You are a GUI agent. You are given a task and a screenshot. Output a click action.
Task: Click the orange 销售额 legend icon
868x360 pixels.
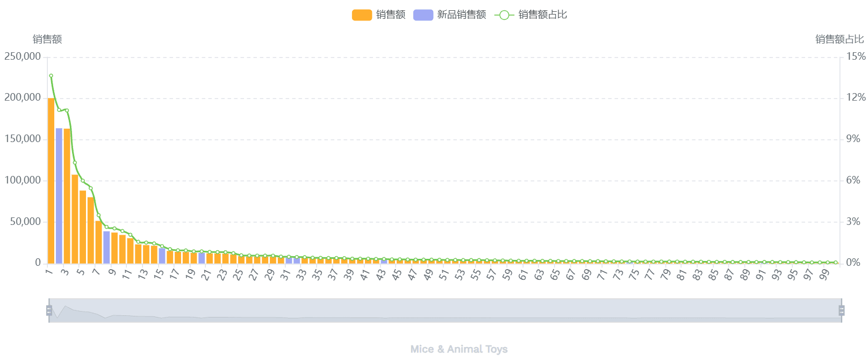coord(362,15)
